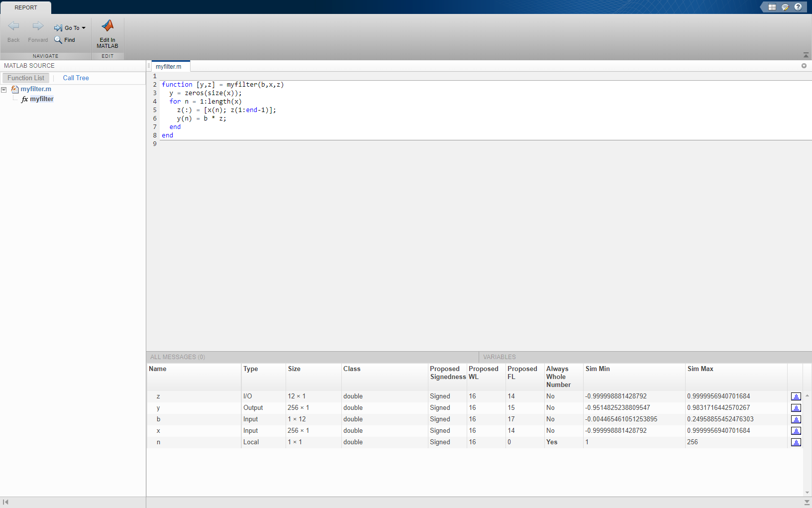This screenshot has width=812, height=508.
Task: Select the Function List button
Action: [x=26, y=78]
